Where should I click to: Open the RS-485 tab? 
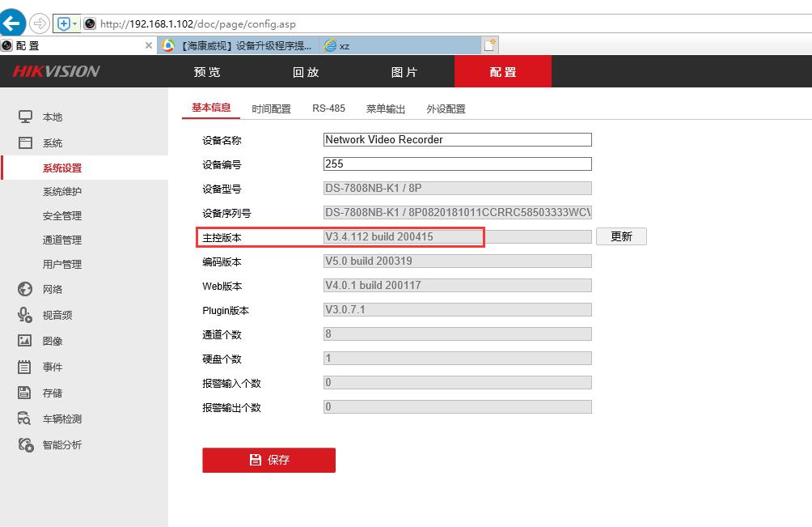328,108
